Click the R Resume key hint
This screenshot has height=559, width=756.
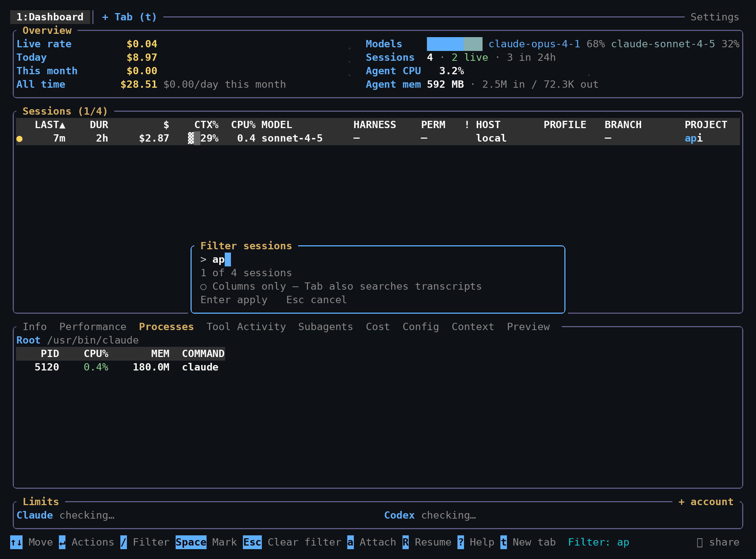point(427,542)
